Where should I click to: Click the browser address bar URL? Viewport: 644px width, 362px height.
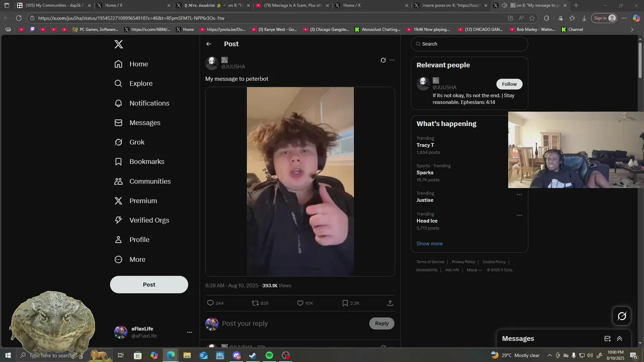click(131, 18)
